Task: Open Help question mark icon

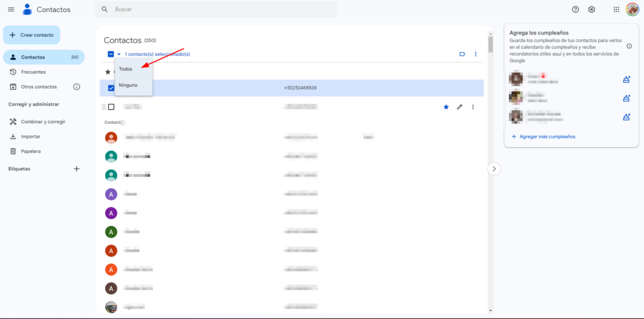Action: pos(575,9)
